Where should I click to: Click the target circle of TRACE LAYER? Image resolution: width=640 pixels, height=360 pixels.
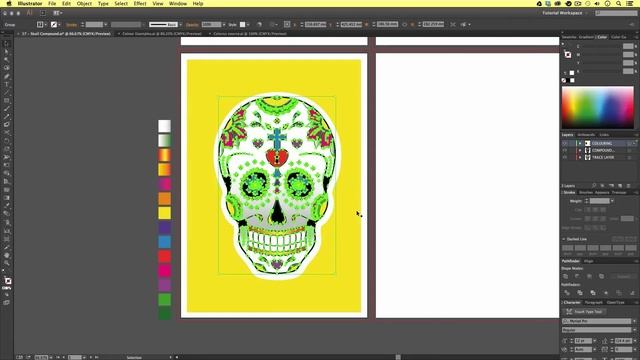pyautogui.click(x=630, y=157)
